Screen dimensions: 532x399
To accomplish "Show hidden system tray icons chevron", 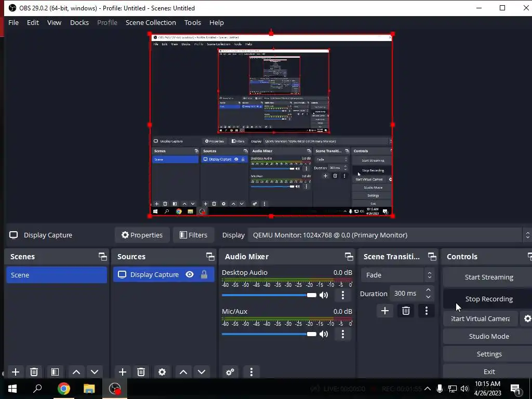I will click(428, 389).
